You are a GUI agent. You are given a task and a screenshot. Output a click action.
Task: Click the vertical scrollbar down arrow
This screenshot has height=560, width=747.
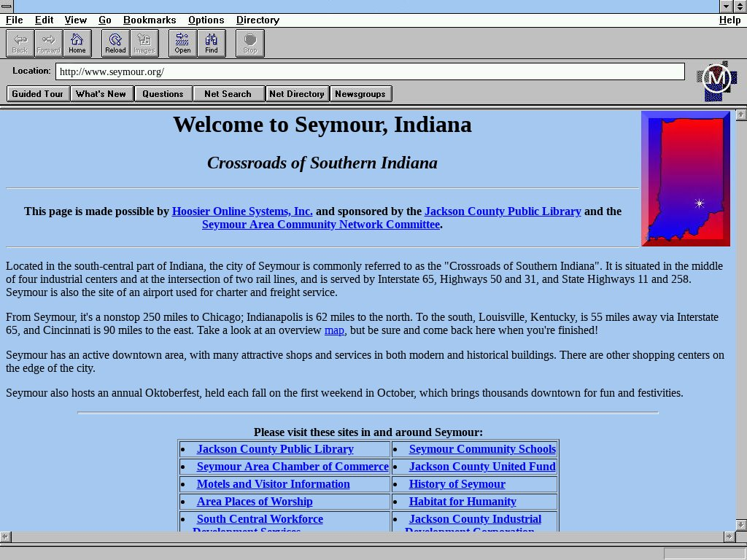click(741, 524)
